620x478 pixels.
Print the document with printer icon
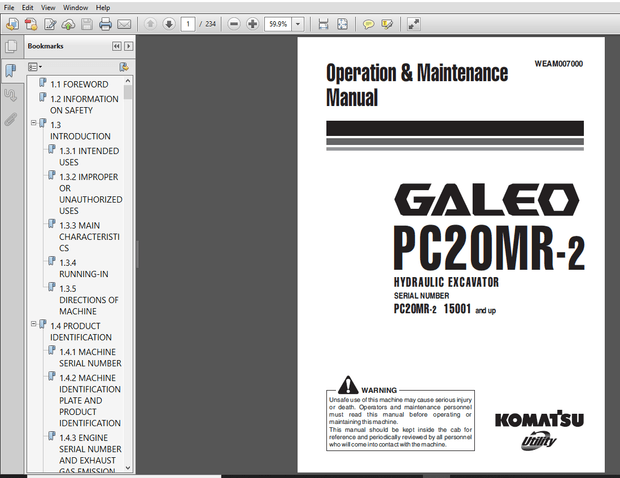coord(105,24)
